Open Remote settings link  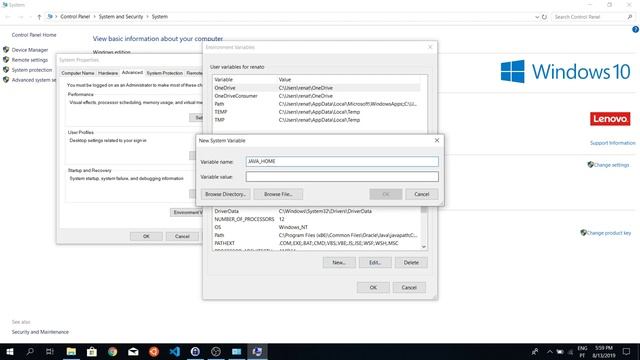(29, 60)
